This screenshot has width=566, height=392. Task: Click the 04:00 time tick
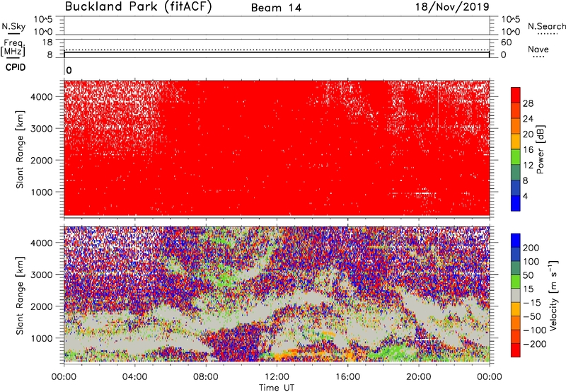(135, 377)
